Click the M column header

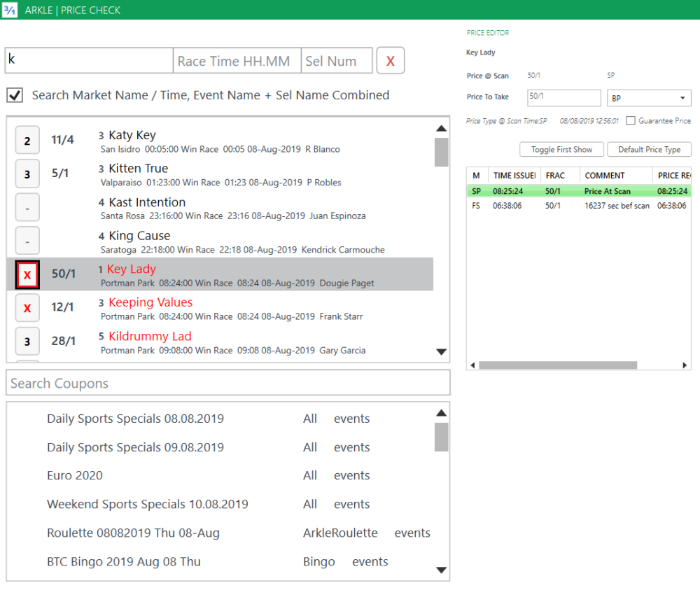click(477, 176)
